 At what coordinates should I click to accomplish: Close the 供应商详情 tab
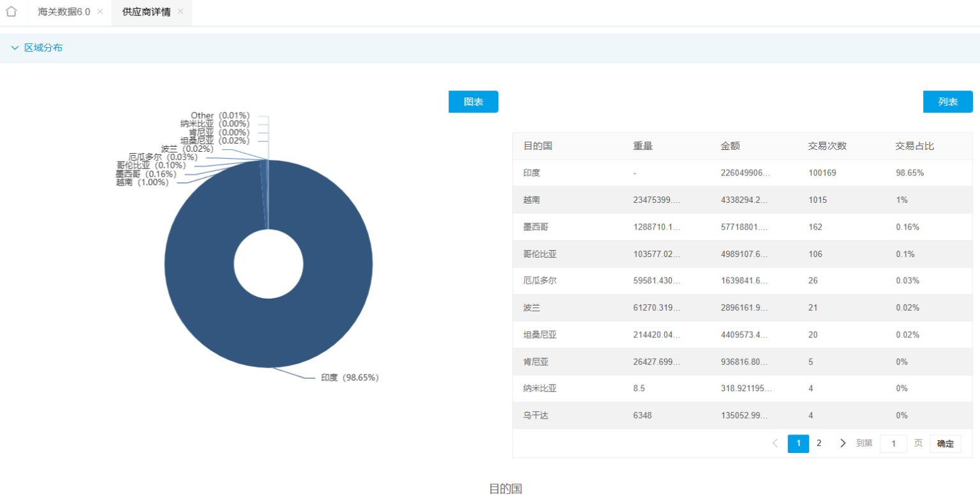click(181, 12)
